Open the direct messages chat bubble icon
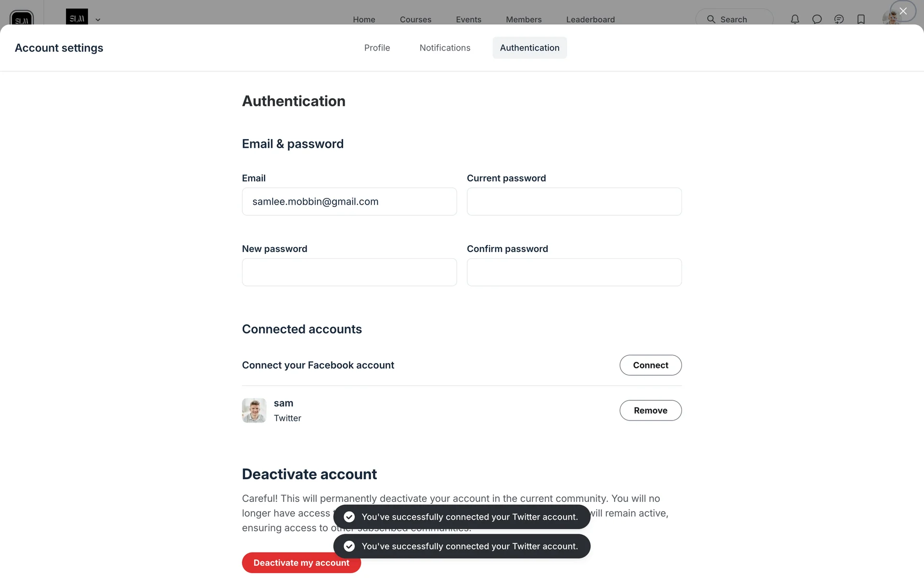 pos(817,19)
